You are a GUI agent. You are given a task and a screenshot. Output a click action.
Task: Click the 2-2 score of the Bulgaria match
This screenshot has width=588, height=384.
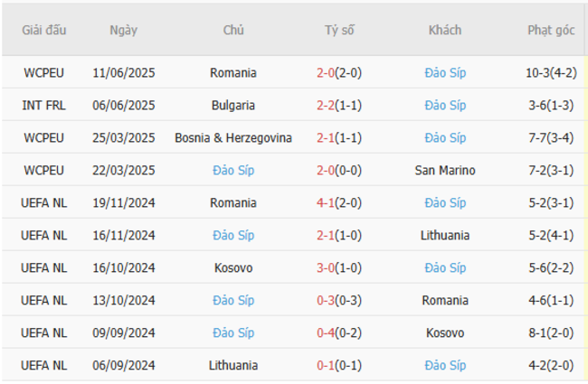[326, 106]
